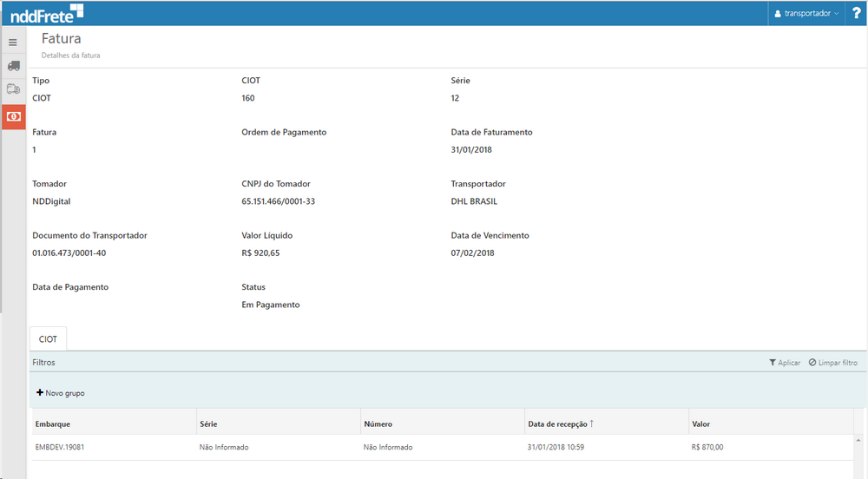Image resolution: width=868 pixels, height=479 pixels.
Task: Select the CIOT tab
Action: pos(48,339)
